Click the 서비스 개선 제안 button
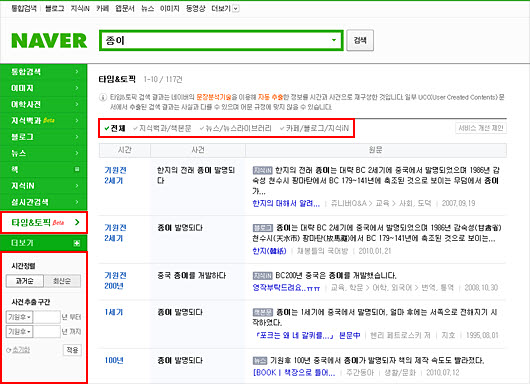 tap(481, 128)
